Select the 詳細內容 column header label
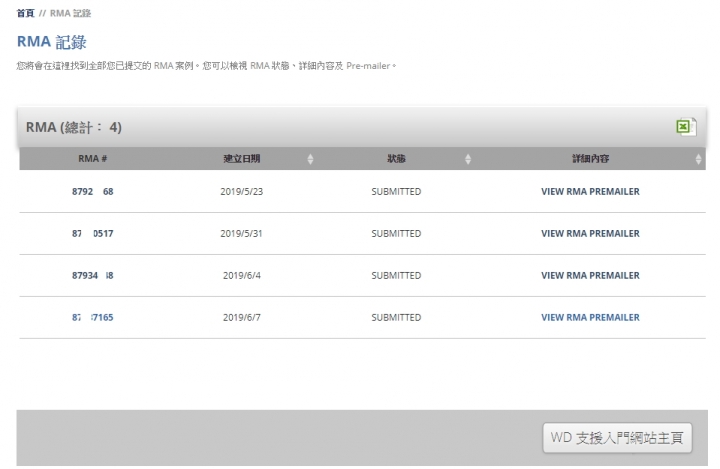 pyautogui.click(x=590, y=159)
